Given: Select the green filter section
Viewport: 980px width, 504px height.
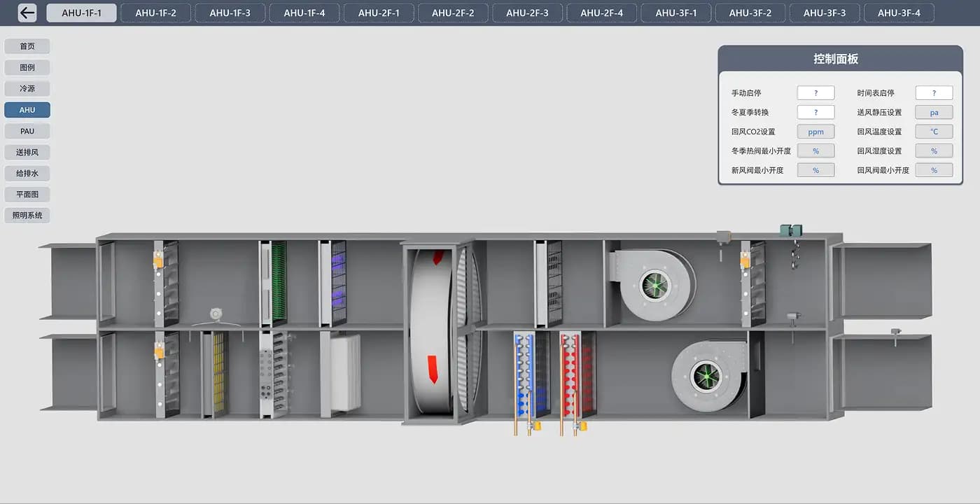Looking at the screenshot, I should pos(274,283).
